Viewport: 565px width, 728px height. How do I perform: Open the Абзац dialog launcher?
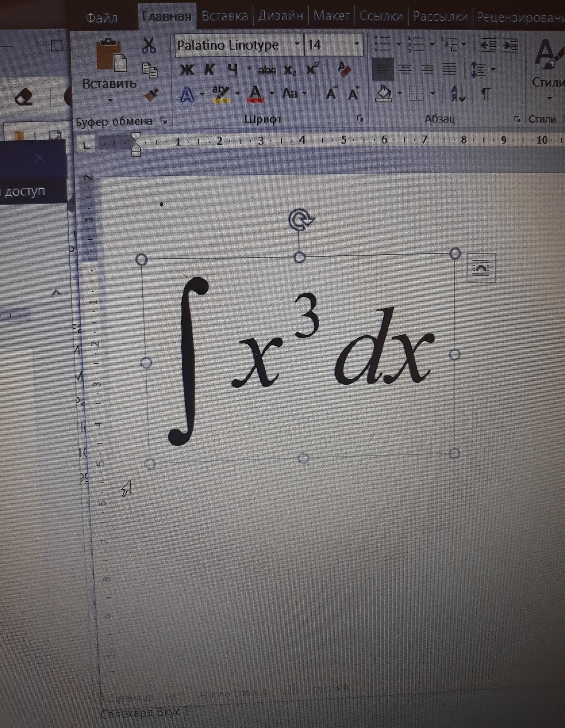(517, 119)
